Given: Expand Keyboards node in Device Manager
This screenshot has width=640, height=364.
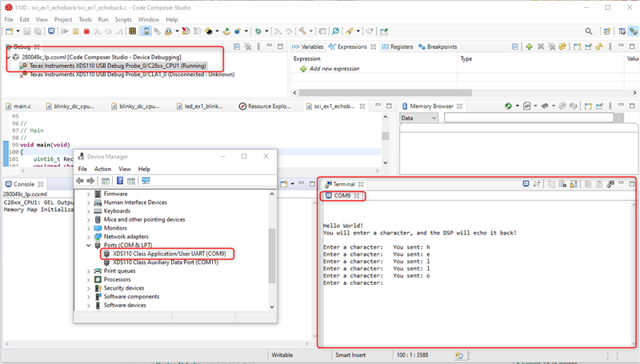Looking at the screenshot, I should point(89,211).
